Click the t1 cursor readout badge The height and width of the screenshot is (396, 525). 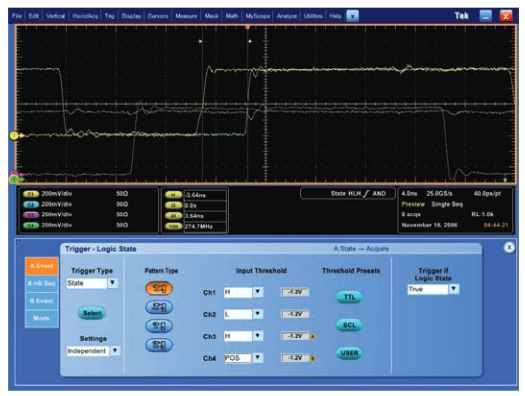click(173, 195)
